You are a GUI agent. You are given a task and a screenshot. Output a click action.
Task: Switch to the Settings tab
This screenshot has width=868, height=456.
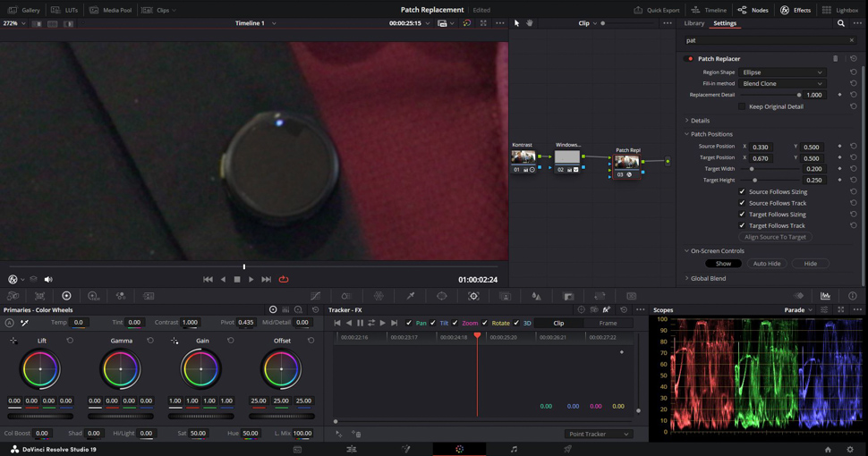tap(725, 23)
